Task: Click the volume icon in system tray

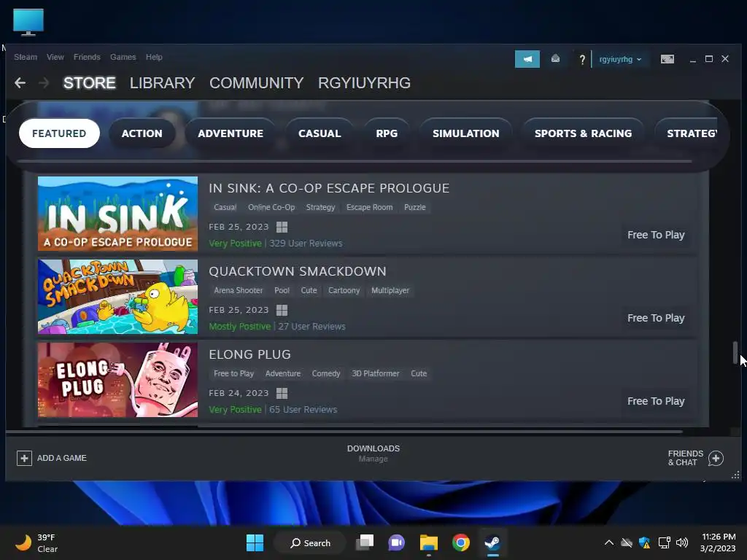Action: [682, 542]
